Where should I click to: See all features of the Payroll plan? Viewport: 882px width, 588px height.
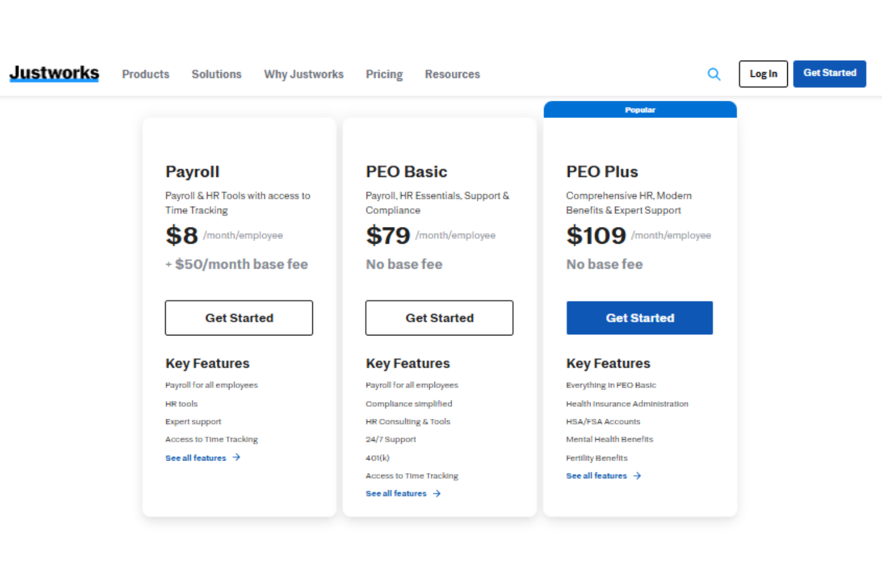tap(195, 458)
